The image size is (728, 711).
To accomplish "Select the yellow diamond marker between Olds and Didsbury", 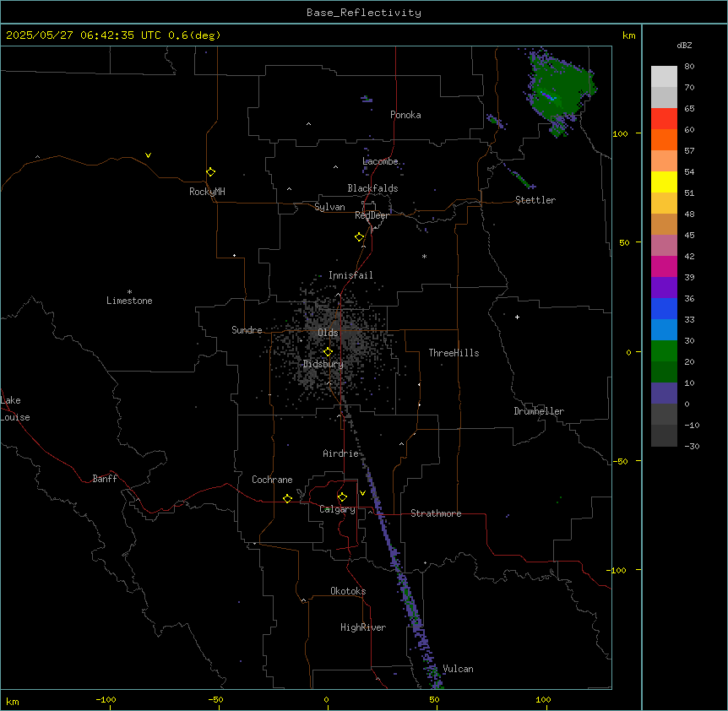I will [x=328, y=352].
